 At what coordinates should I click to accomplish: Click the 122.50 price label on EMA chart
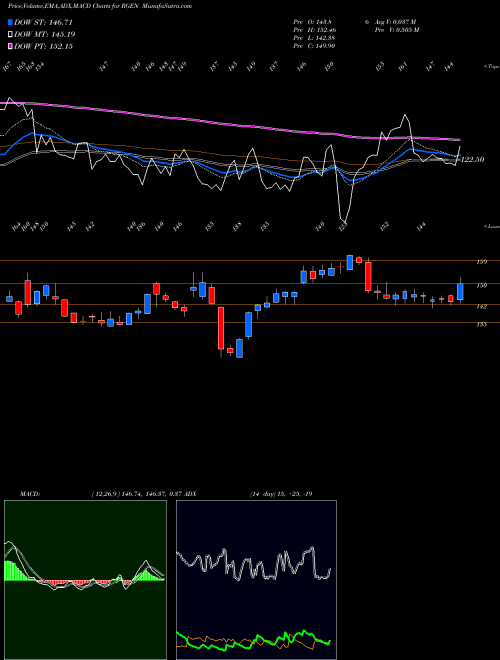pos(472,160)
